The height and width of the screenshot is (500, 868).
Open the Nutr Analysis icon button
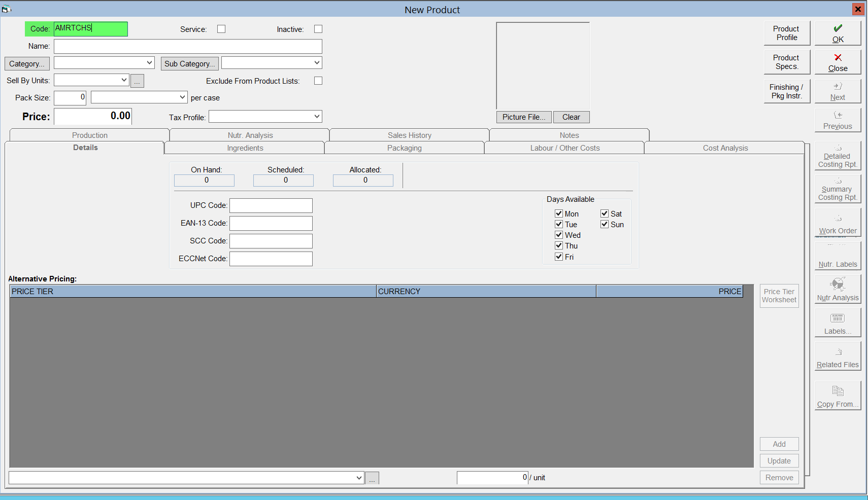coord(838,289)
